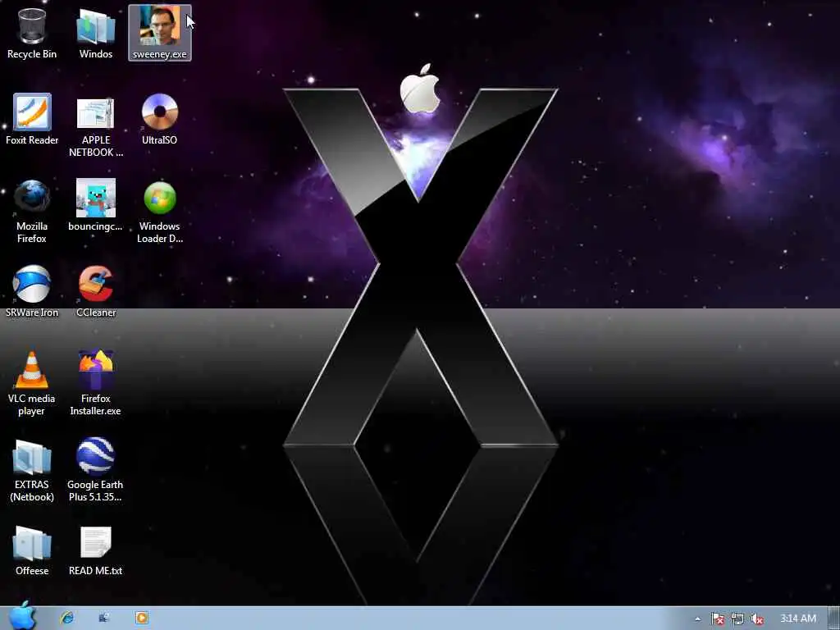Click the 3:14 AM clock
840x630 pixels.
coord(798,619)
